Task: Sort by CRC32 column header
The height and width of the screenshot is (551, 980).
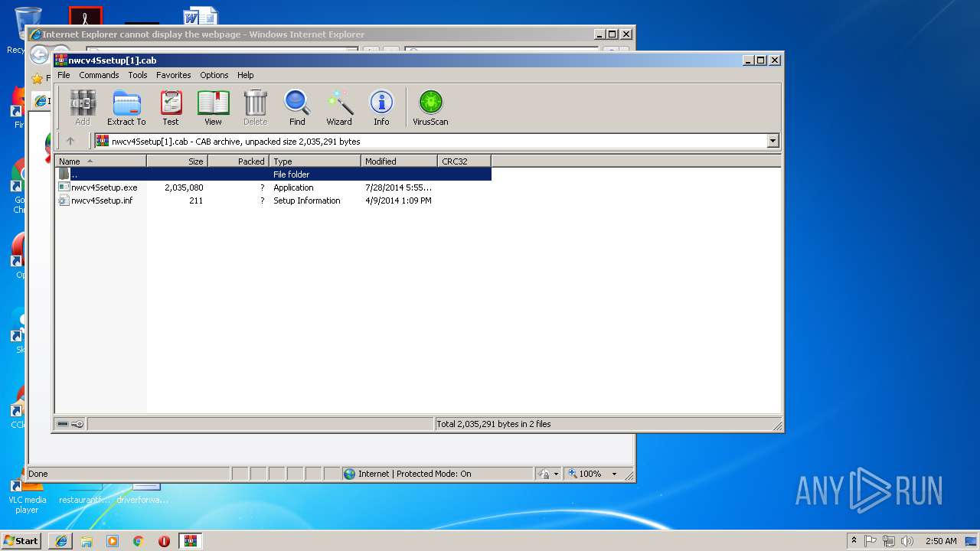Action: coord(464,161)
